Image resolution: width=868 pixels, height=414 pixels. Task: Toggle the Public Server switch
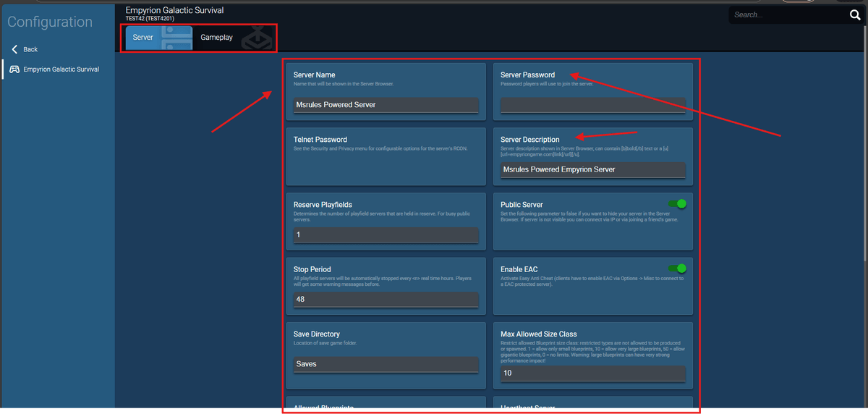pos(676,204)
